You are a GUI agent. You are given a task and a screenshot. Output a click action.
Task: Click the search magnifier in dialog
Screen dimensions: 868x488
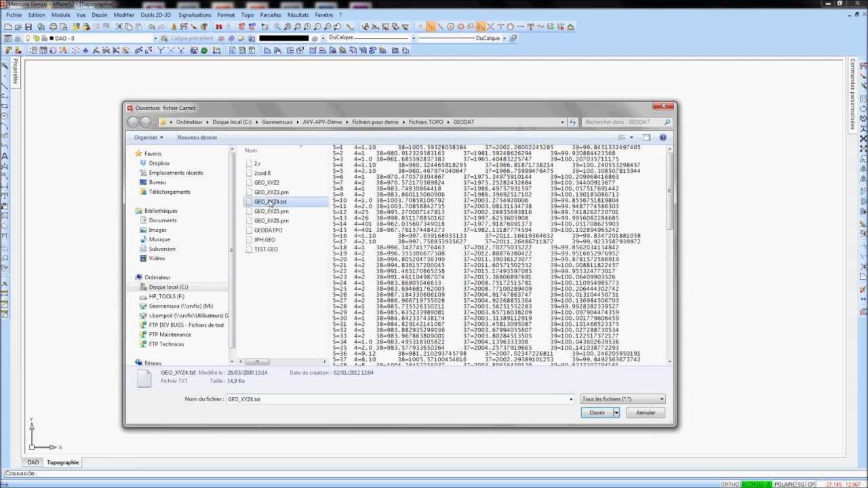[x=667, y=122]
